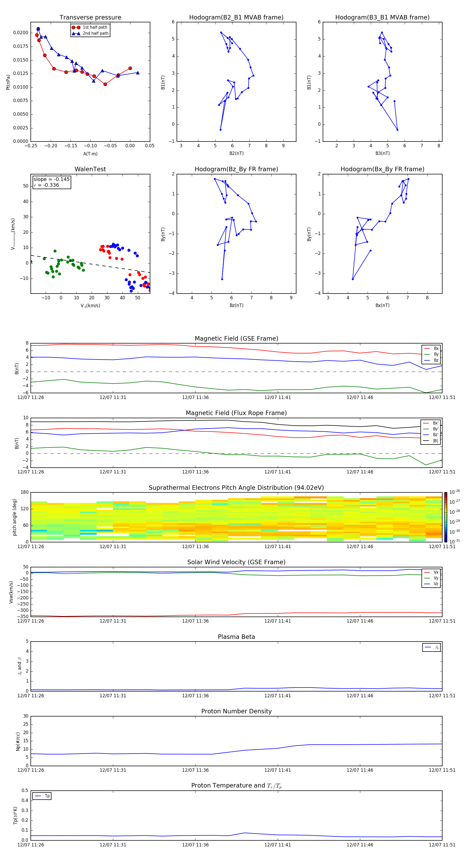Screen dimensions: 473x868
Task: Click the 'Bx(nT)' x-axis label
Action: click(382, 305)
